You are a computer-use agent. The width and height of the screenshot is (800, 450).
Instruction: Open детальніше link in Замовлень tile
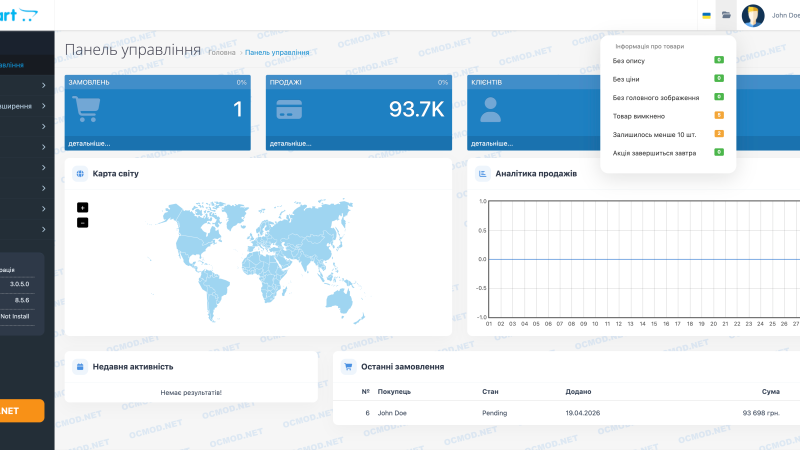89,144
